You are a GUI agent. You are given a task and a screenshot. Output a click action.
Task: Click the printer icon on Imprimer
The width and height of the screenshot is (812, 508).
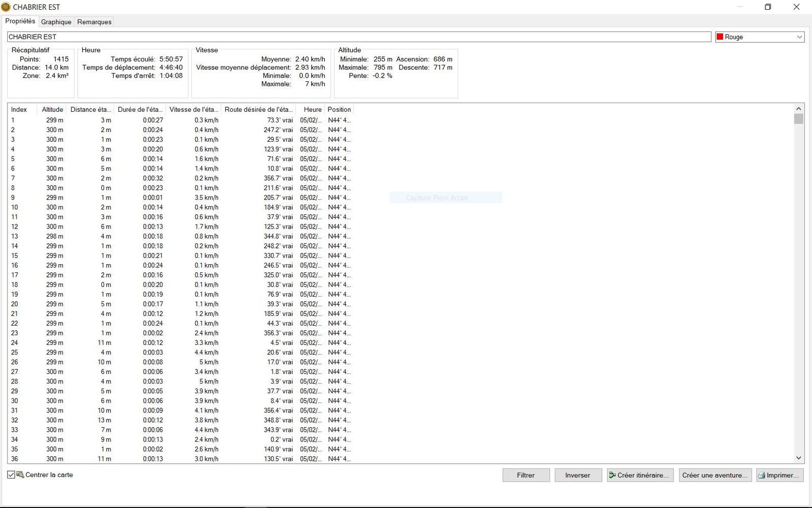coord(762,475)
